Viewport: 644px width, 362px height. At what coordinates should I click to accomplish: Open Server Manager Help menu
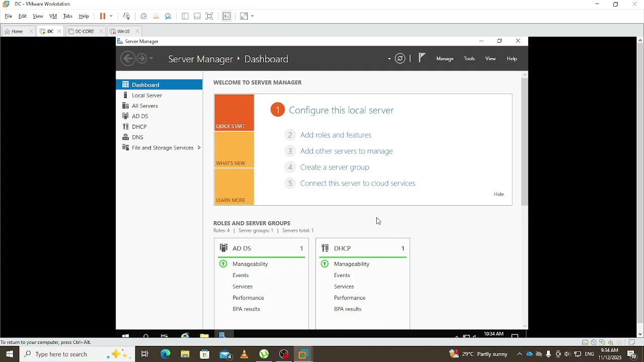(x=512, y=59)
